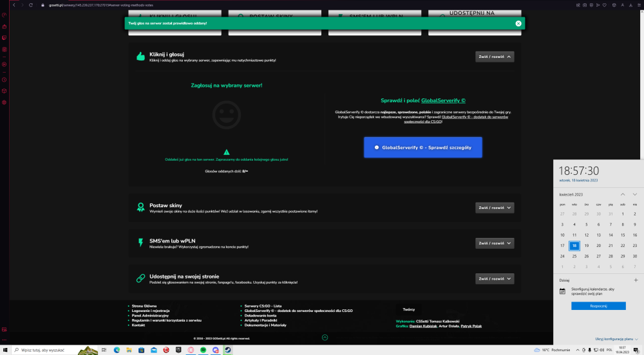The image size is (644, 355).
Task: Expand the SMS'em lub wPLN section
Action: click(495, 243)
